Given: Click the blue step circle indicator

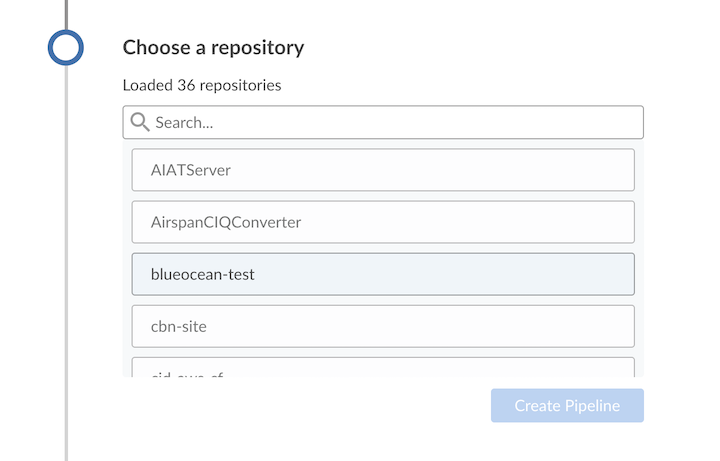Looking at the screenshot, I should [x=66, y=47].
